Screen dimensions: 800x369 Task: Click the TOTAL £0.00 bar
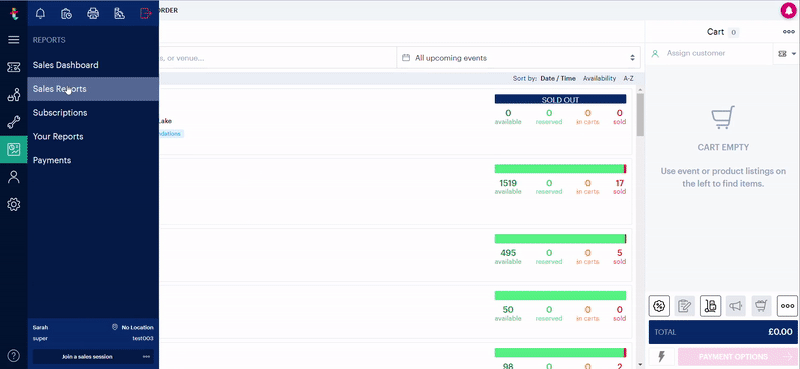point(723,332)
